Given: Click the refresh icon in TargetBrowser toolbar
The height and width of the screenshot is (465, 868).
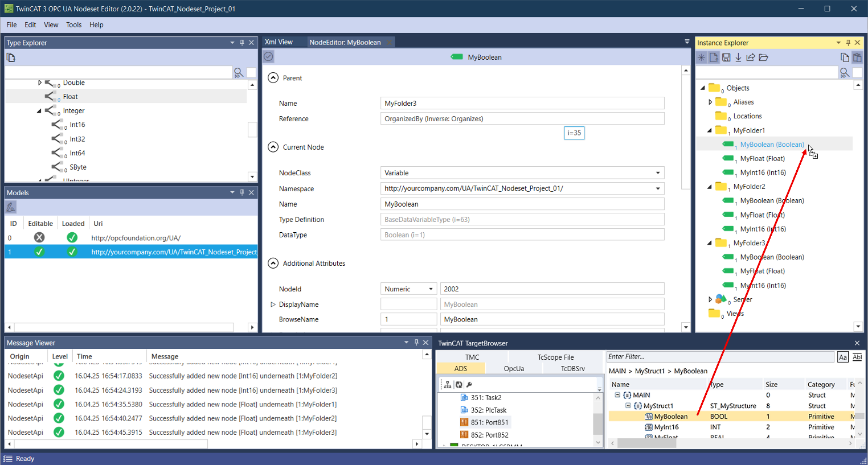Looking at the screenshot, I should pos(458,385).
